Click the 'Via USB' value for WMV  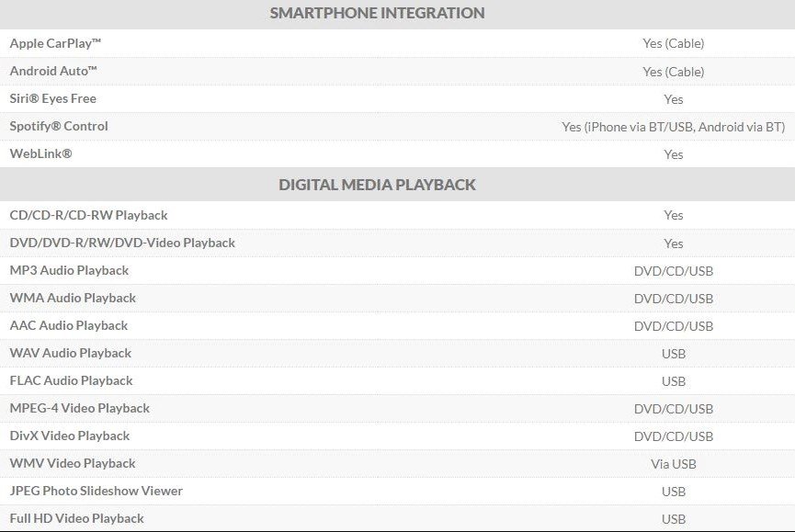coord(674,464)
